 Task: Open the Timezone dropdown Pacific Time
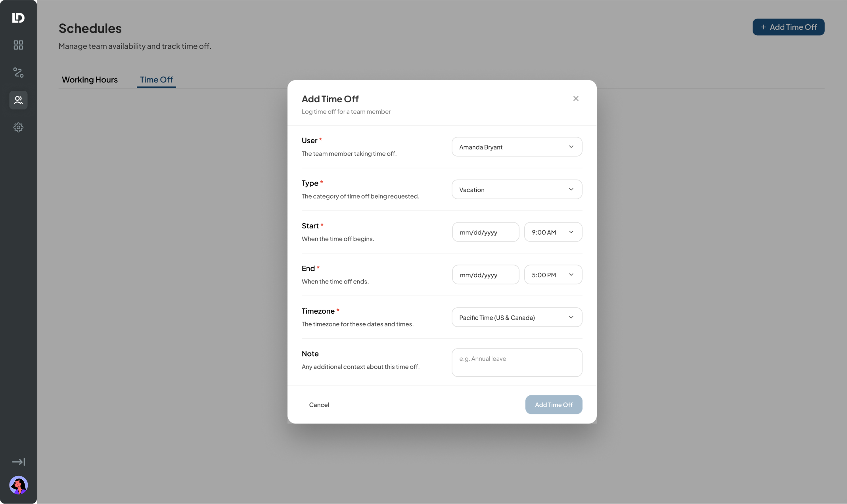click(x=517, y=317)
